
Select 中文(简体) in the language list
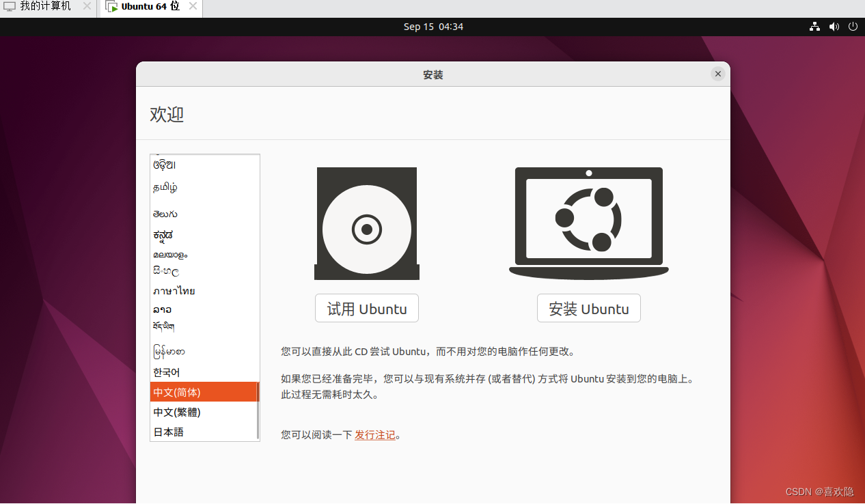click(203, 392)
